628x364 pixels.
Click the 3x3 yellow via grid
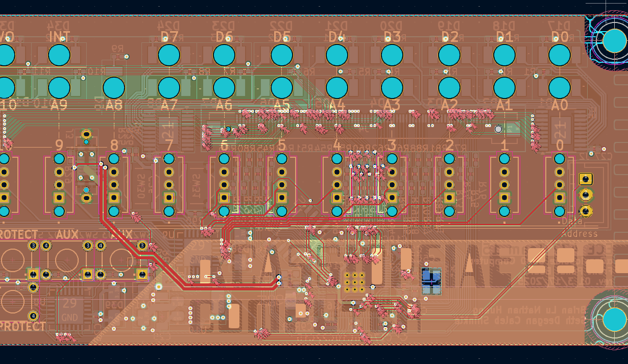click(354, 282)
